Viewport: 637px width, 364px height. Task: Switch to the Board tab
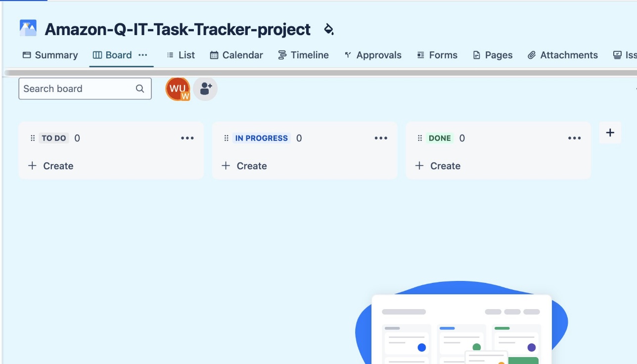tap(112, 55)
